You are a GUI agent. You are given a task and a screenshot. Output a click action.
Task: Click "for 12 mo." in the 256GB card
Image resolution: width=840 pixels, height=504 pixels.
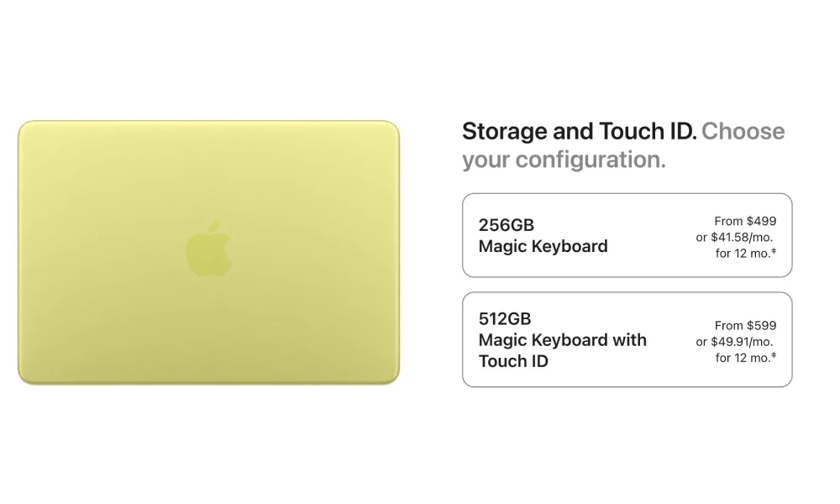pos(742,254)
